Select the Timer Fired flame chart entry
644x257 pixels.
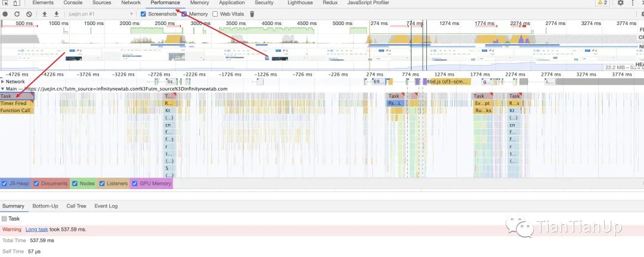point(17,104)
